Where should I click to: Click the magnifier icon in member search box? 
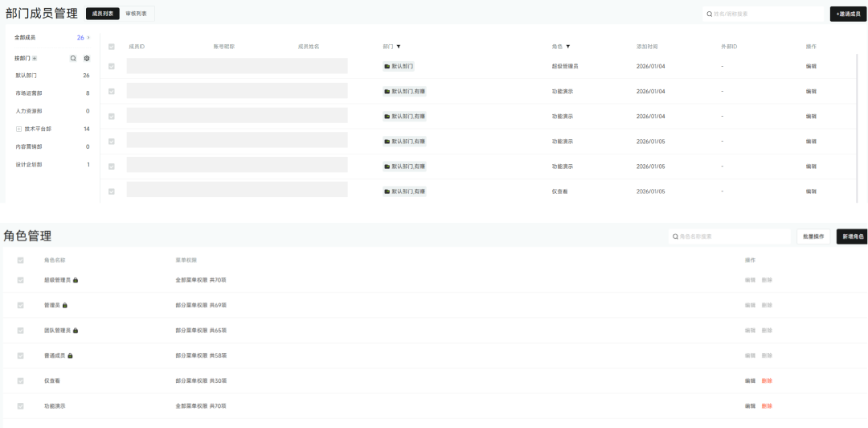pyautogui.click(x=709, y=14)
